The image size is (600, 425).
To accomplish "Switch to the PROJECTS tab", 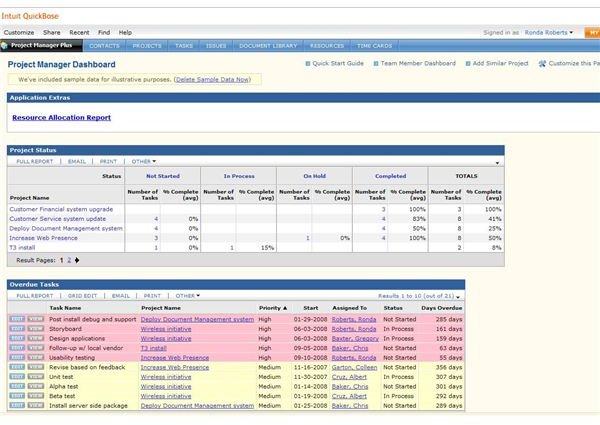I will click(x=147, y=46).
